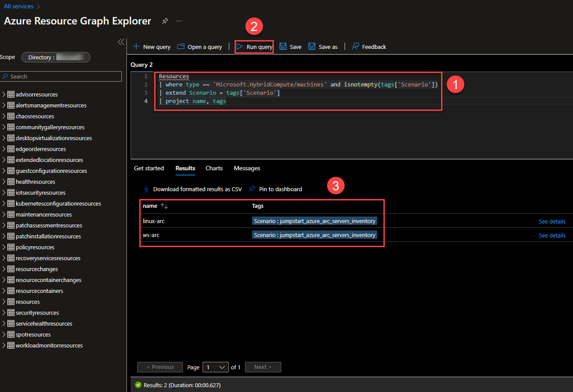Screen dimensions: 573x392
Task: Expand the kubernetesconfigurationresources table
Action: click(4, 203)
